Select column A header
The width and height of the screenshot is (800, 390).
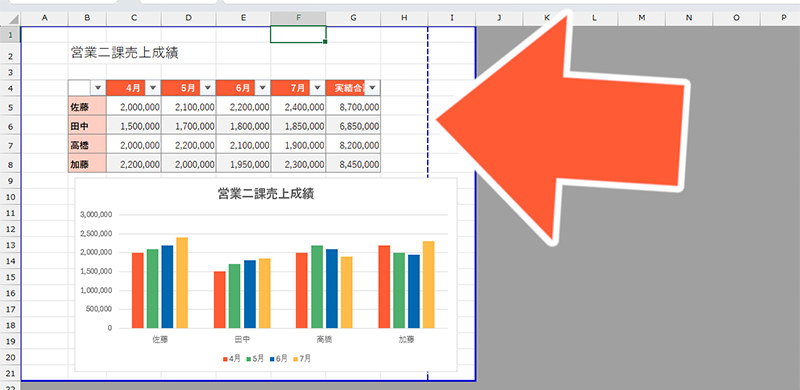point(44,18)
